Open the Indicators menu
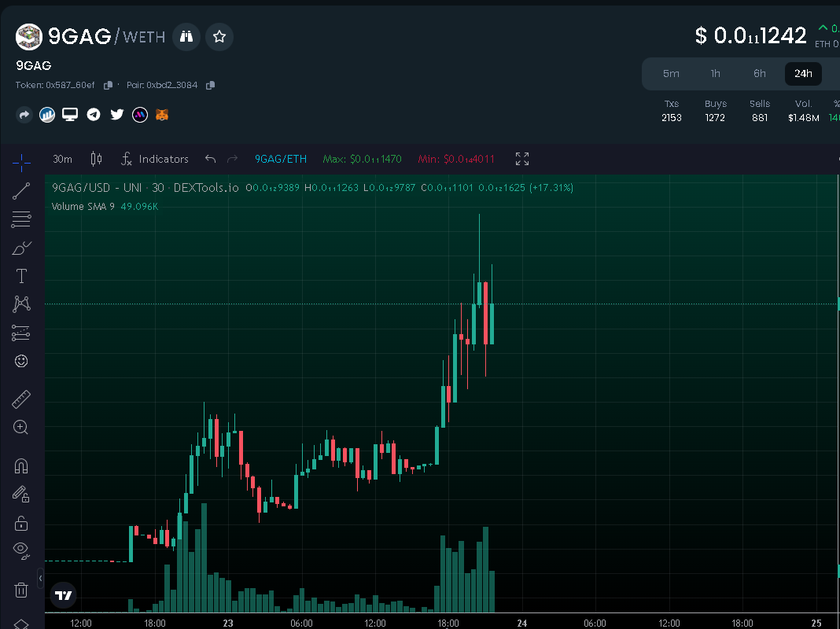Viewport: 840px width, 629px height. click(155, 159)
